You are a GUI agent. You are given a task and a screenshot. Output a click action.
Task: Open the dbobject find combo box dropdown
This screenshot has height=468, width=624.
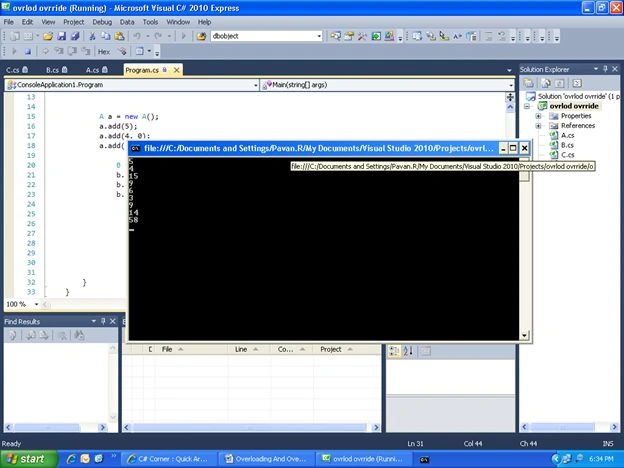[x=319, y=36]
